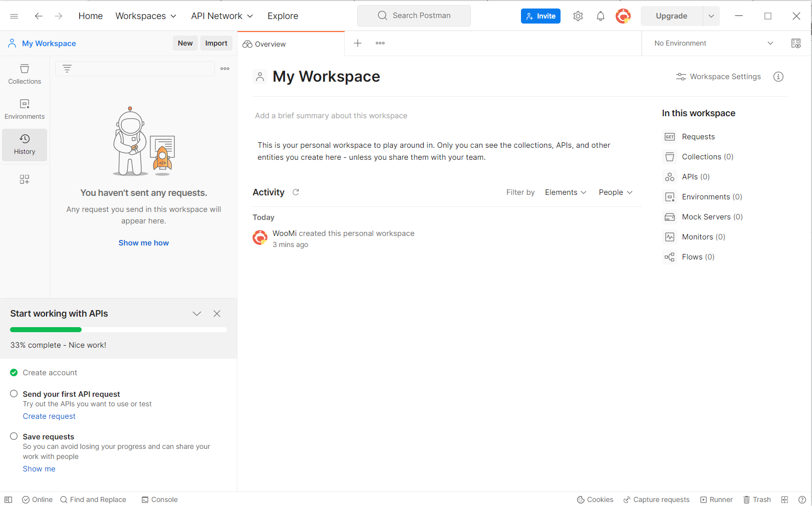The height and width of the screenshot is (506, 812).
Task: Open the notifications bell
Action: (601, 16)
